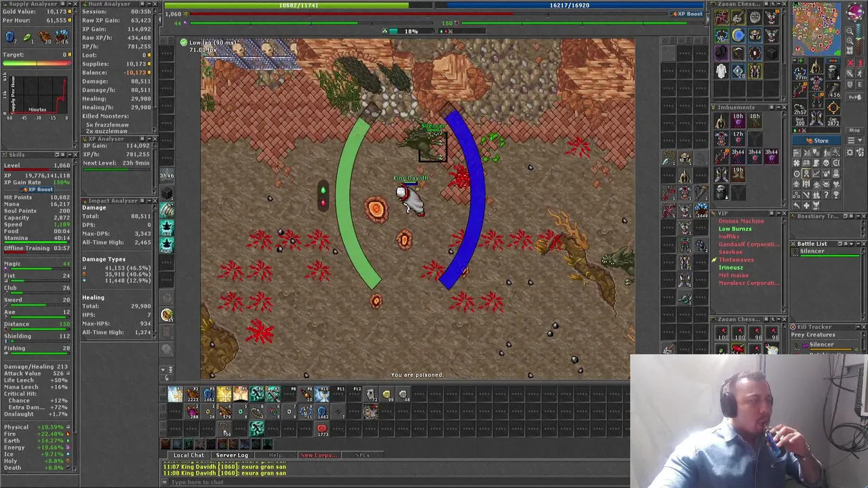The height and width of the screenshot is (488, 868).
Task: Use the mana potion hotkey showing 1462 on F3
Action: pyautogui.click(x=208, y=394)
